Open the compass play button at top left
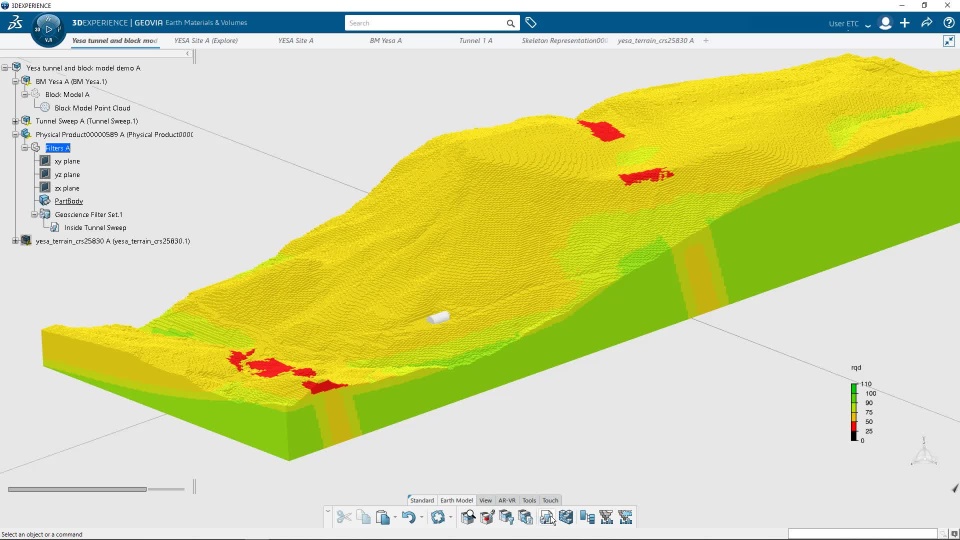 tap(48, 29)
